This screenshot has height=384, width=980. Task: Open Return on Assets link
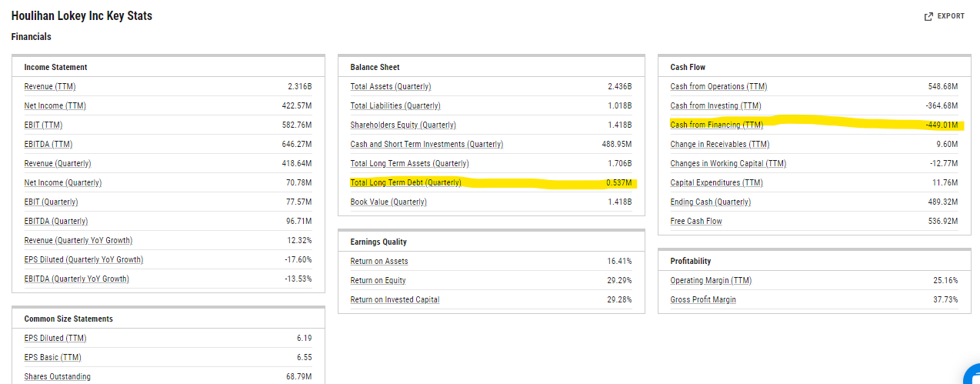pos(379,261)
